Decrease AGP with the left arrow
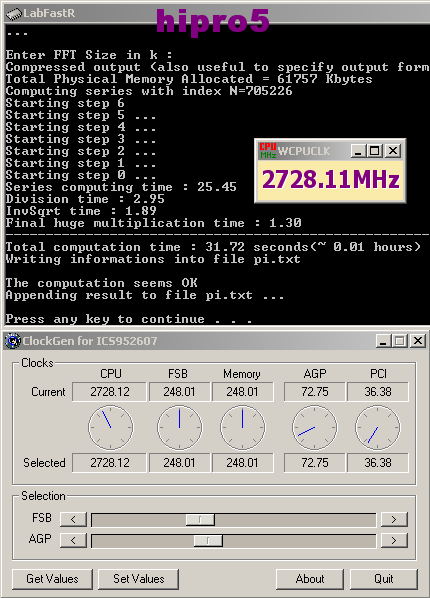This screenshot has height=598, width=430. coord(73,540)
